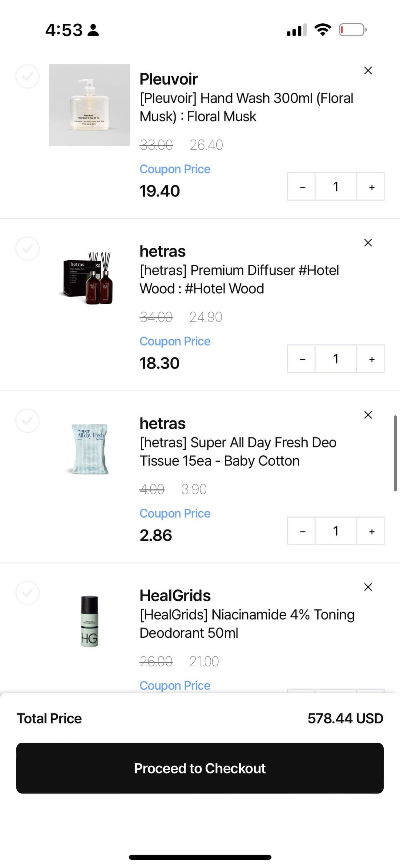Open the Pleuvoir Hand Wash product image
This screenshot has height=868, width=400.
click(90, 105)
